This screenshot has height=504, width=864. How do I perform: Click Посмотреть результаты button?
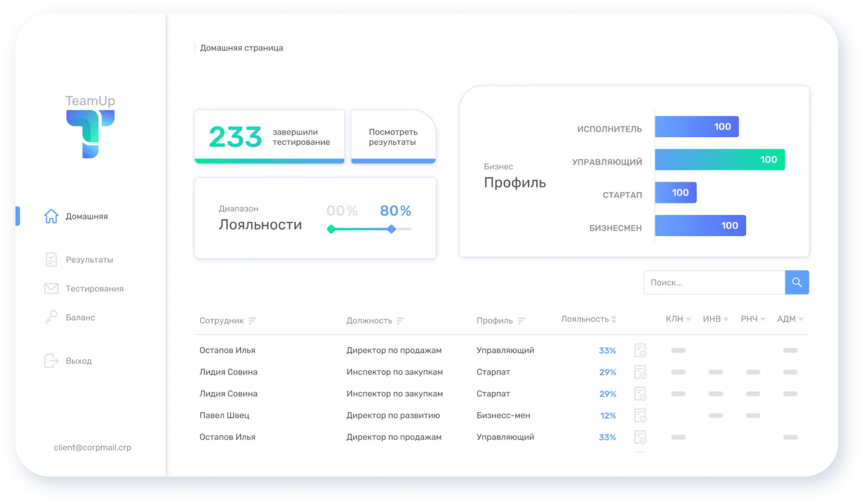[x=393, y=137]
